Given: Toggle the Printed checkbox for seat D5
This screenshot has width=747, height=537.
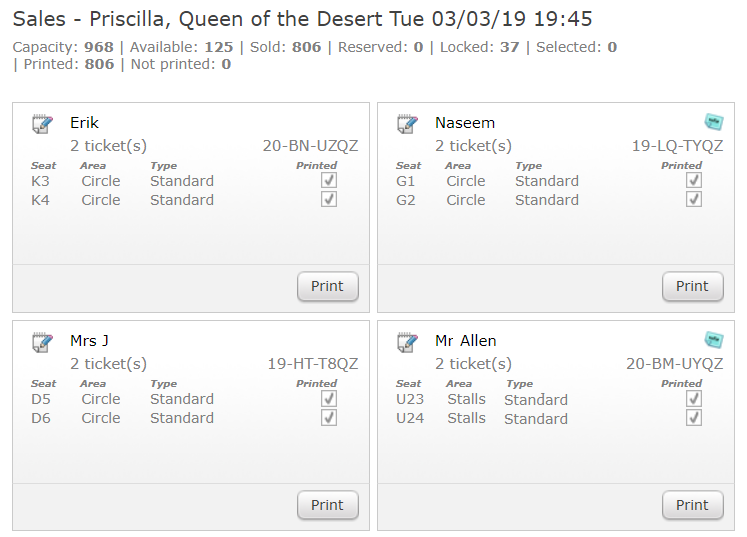Looking at the screenshot, I should tap(329, 398).
